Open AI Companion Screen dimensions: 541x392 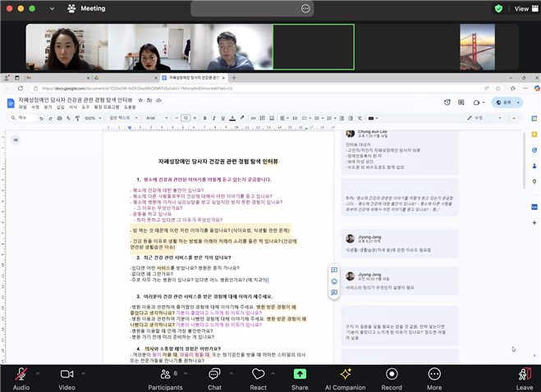pos(345,379)
